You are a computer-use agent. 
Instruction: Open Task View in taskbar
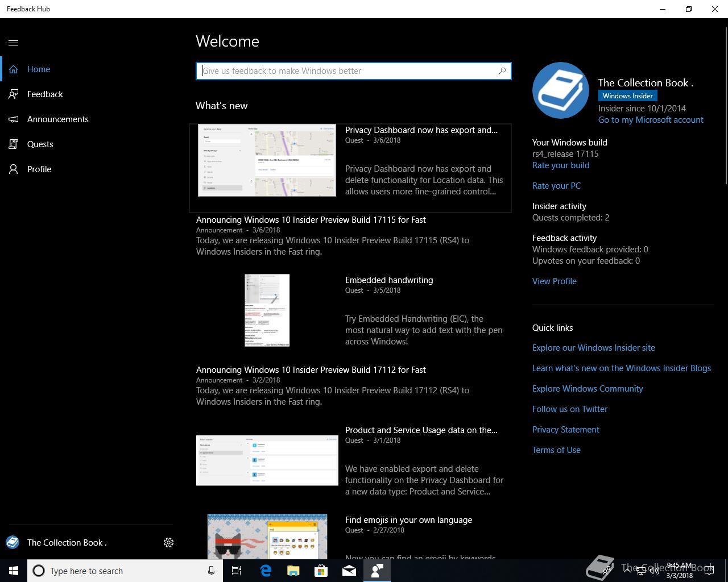click(237, 571)
